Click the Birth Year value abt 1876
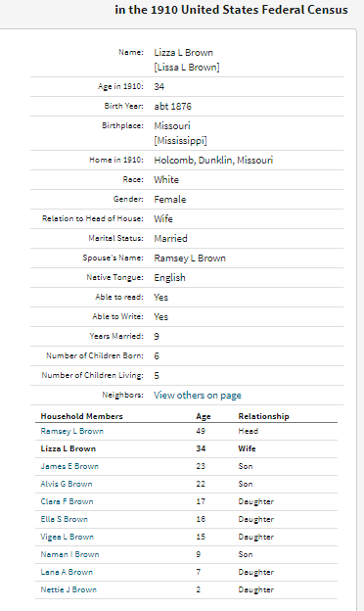The height and width of the screenshot is (611, 364). [x=172, y=106]
